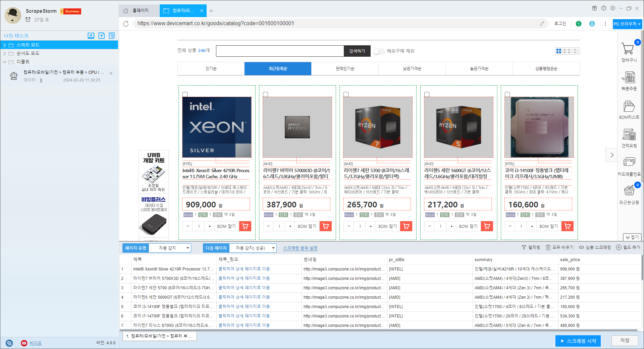Screen dimensions: 644x349
Task: Switch to the detailed list view icon
Action: click(576, 51)
